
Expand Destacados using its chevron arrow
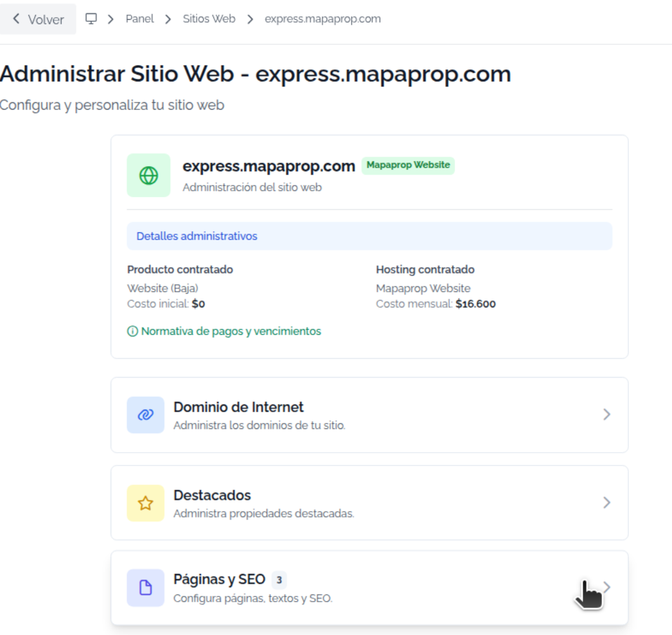point(606,503)
